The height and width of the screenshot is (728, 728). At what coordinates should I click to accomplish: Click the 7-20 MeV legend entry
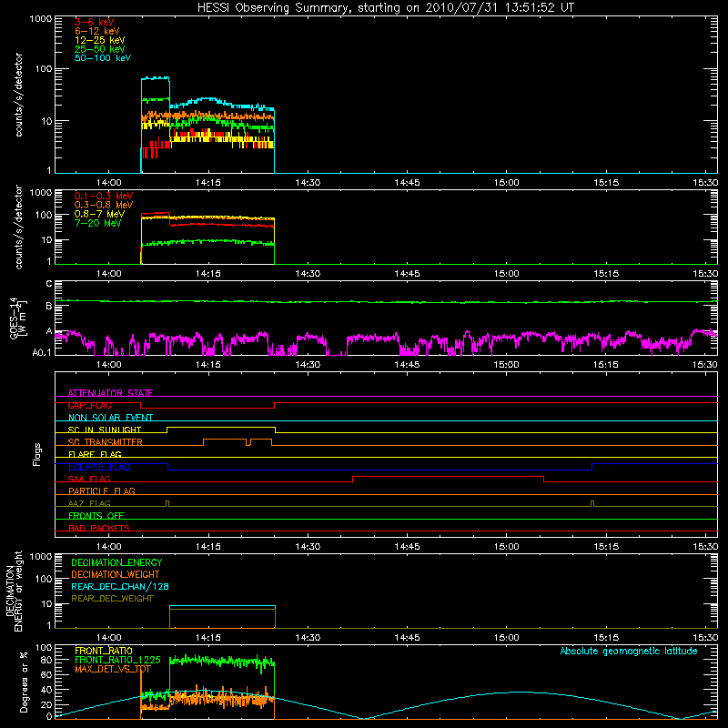98,223
